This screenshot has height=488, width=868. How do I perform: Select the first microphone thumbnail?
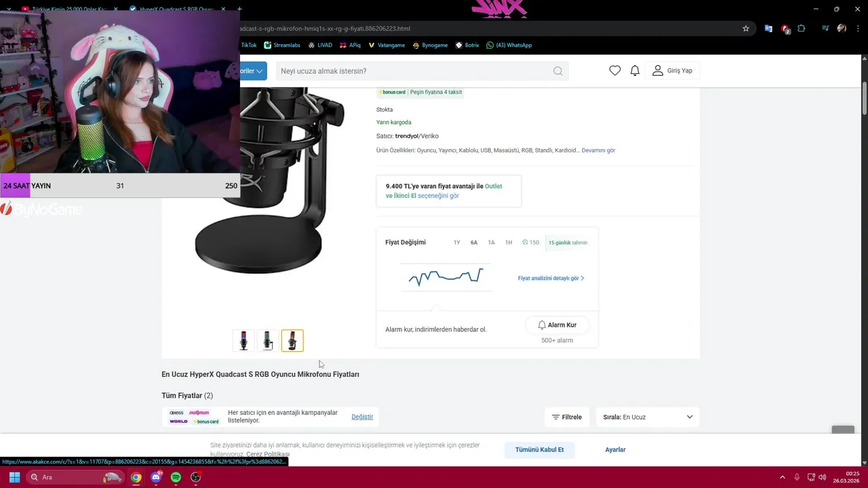(243, 340)
